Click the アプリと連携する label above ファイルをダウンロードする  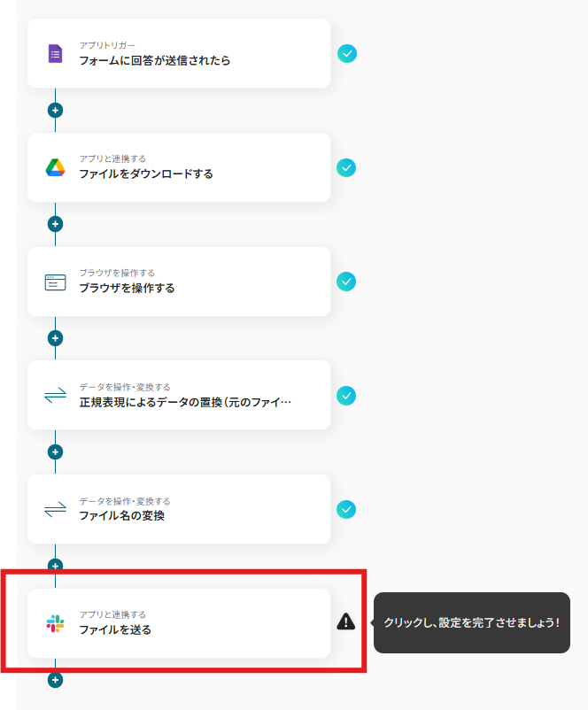click(x=112, y=159)
